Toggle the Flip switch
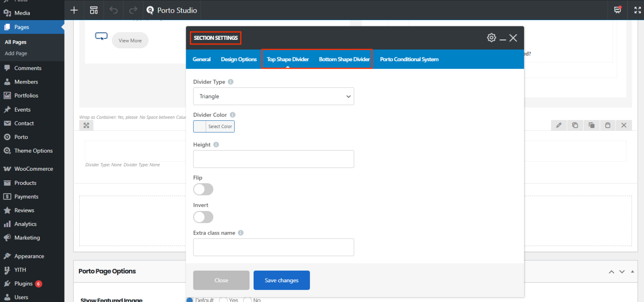Screen dimensions: 644x302 [x=203, y=190]
